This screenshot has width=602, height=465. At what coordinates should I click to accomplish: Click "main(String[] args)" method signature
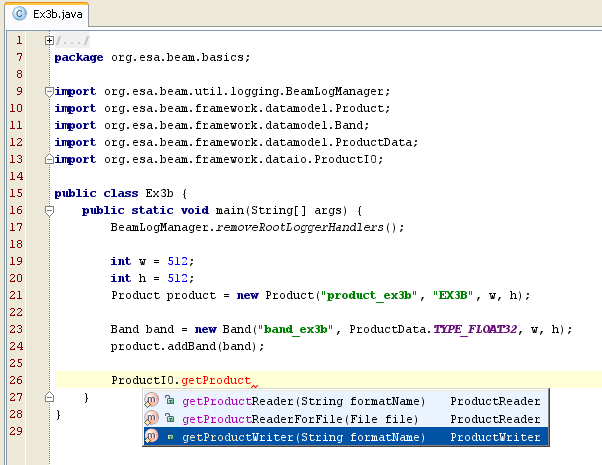[281, 210]
